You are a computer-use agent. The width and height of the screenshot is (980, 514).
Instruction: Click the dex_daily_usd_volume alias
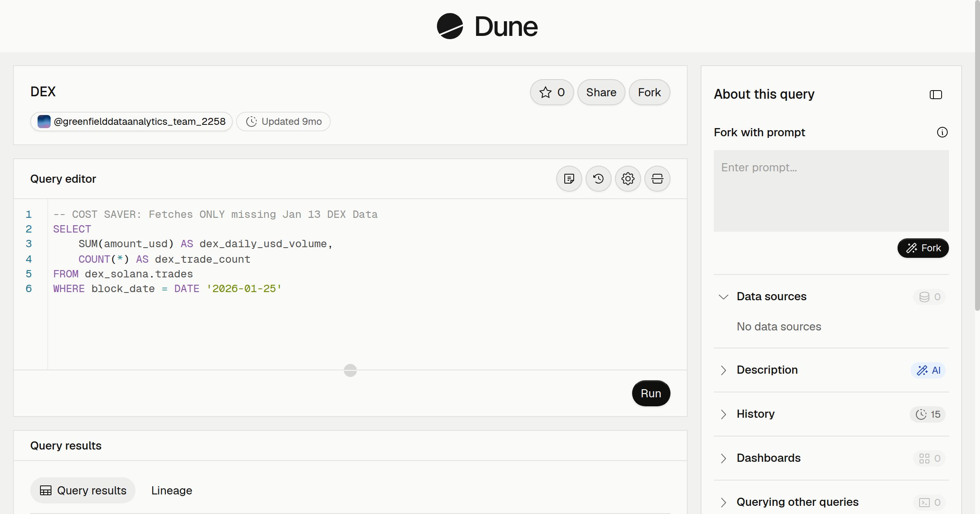pos(263,244)
